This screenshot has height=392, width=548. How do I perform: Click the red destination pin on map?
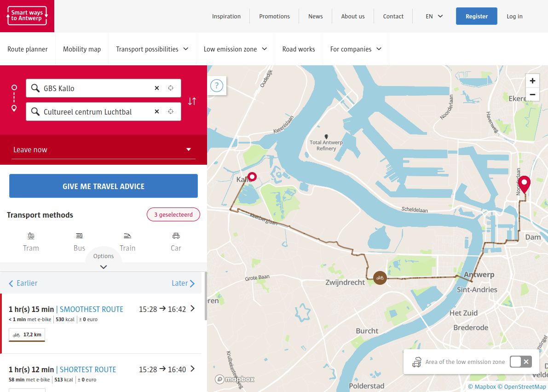(524, 185)
